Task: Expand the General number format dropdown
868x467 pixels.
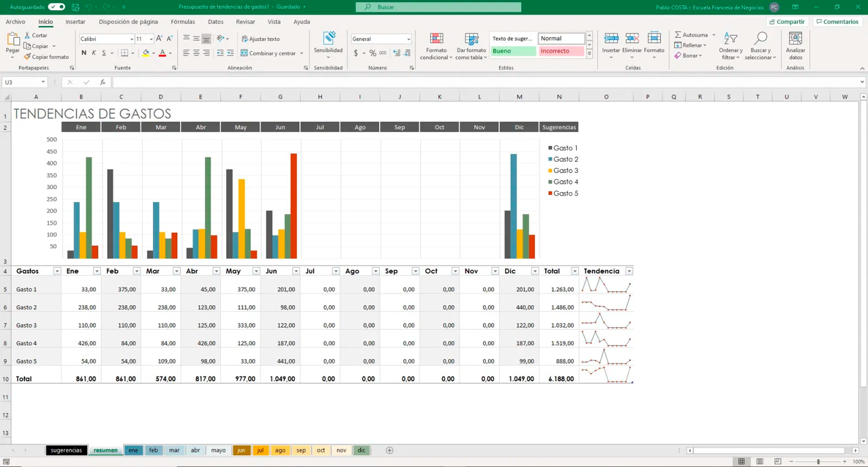Action: tap(408, 39)
